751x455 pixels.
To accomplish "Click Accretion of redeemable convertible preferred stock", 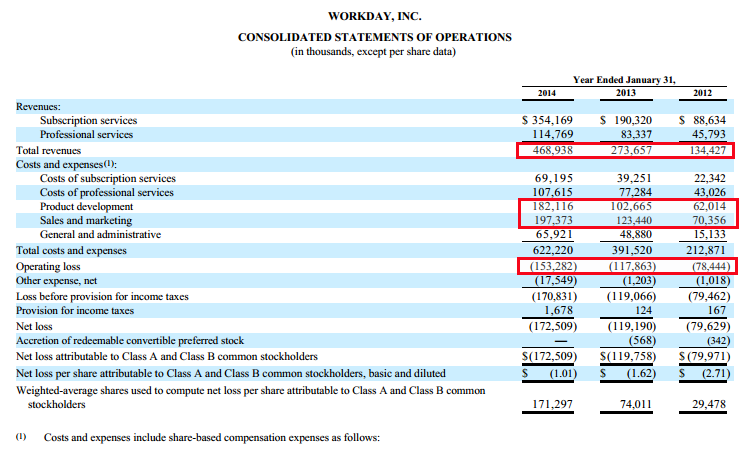I will (130, 341).
